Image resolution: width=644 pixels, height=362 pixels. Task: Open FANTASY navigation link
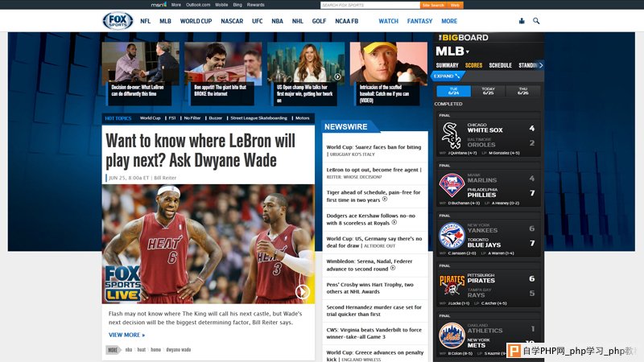(x=419, y=21)
